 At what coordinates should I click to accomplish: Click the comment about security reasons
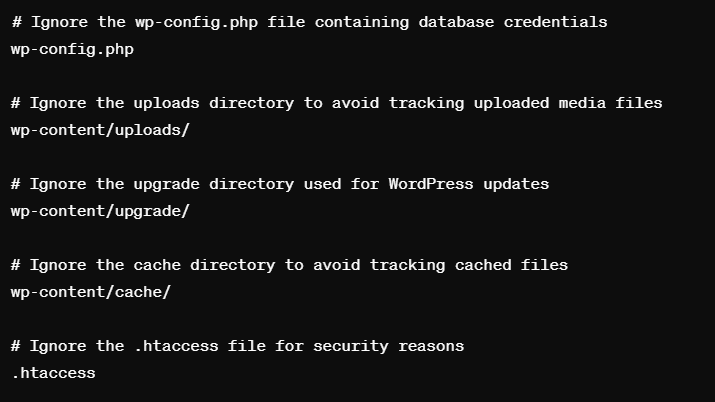tap(238, 346)
